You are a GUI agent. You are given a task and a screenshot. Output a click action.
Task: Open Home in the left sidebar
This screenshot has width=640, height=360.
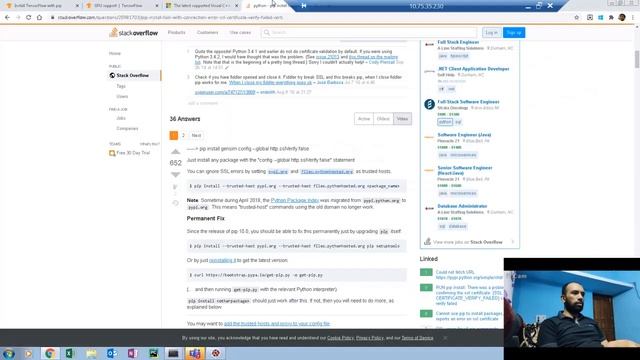(115, 53)
